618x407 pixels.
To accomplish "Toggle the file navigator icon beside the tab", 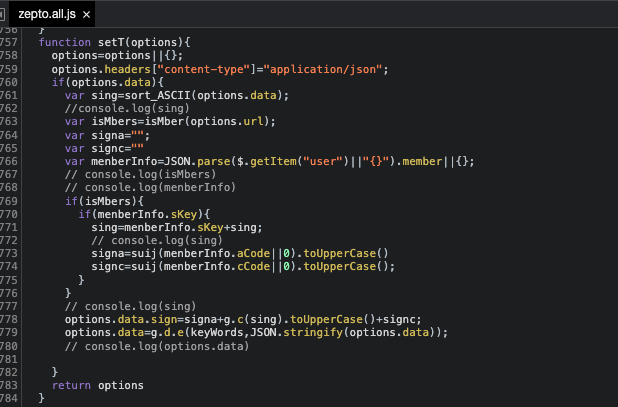I will click(x=2, y=15).
